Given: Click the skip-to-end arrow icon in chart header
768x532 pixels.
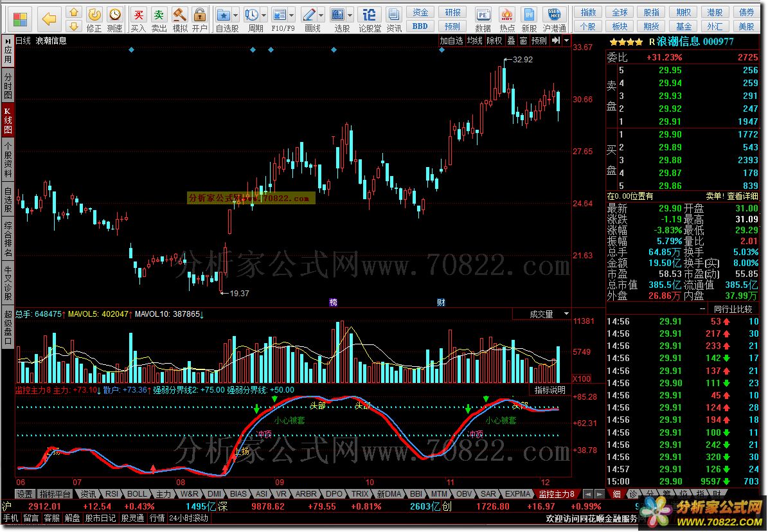Looking at the screenshot, I should point(555,40).
